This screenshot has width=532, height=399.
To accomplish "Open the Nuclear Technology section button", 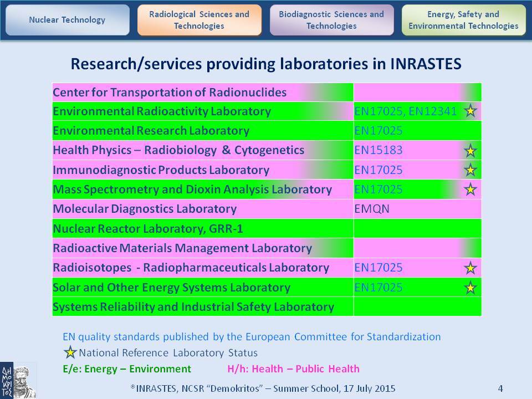I will click(x=68, y=20).
